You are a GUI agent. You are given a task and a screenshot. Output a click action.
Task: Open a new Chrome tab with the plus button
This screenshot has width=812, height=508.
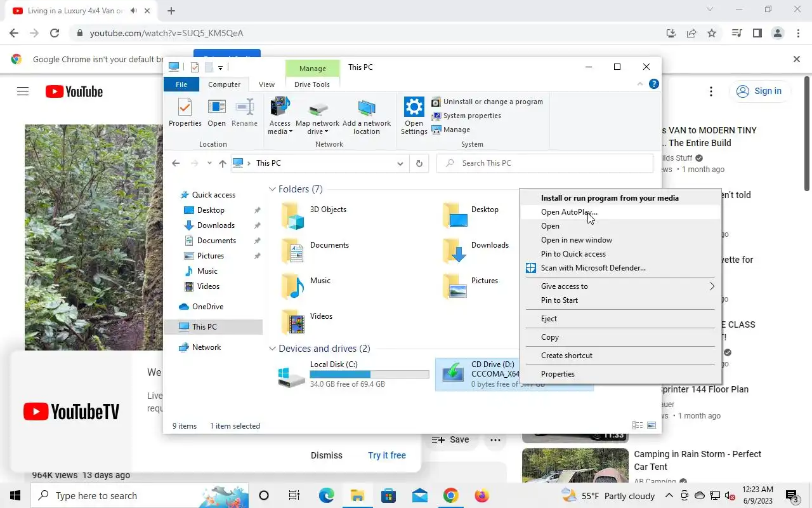tap(171, 11)
